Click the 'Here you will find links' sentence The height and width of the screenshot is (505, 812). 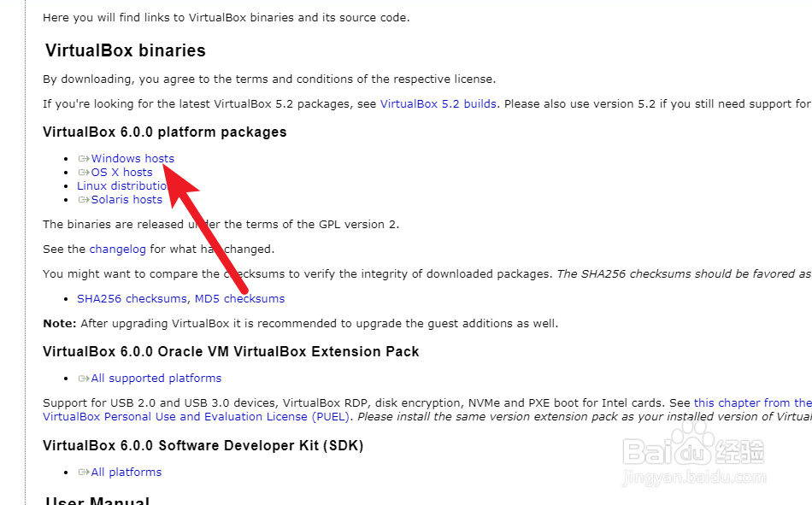click(x=227, y=18)
